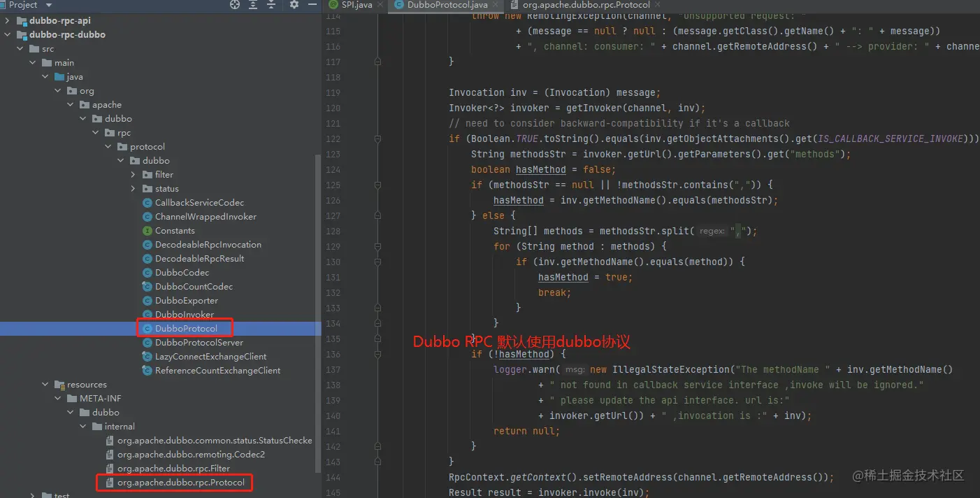The height and width of the screenshot is (498, 980).
Task: Select DecodeableRpcInvocation class icon
Action: [x=147, y=245]
